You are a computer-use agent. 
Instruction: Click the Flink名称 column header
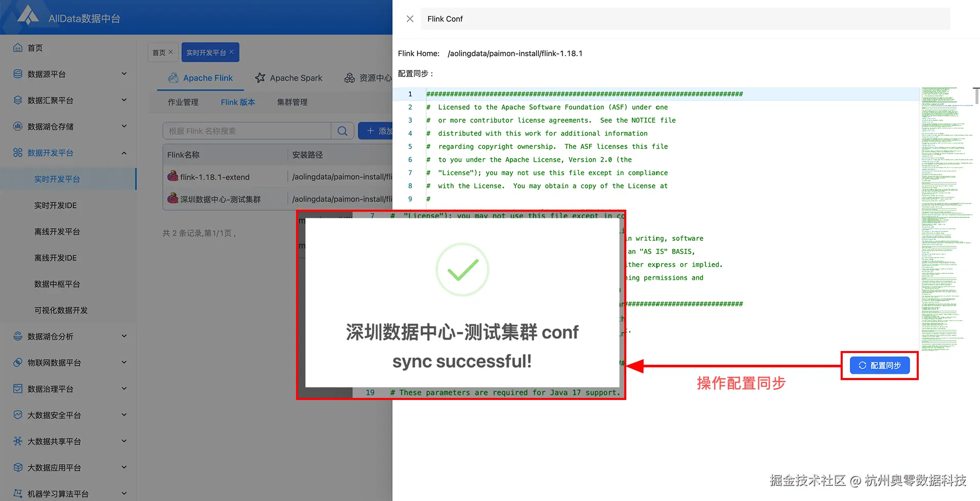click(x=183, y=155)
